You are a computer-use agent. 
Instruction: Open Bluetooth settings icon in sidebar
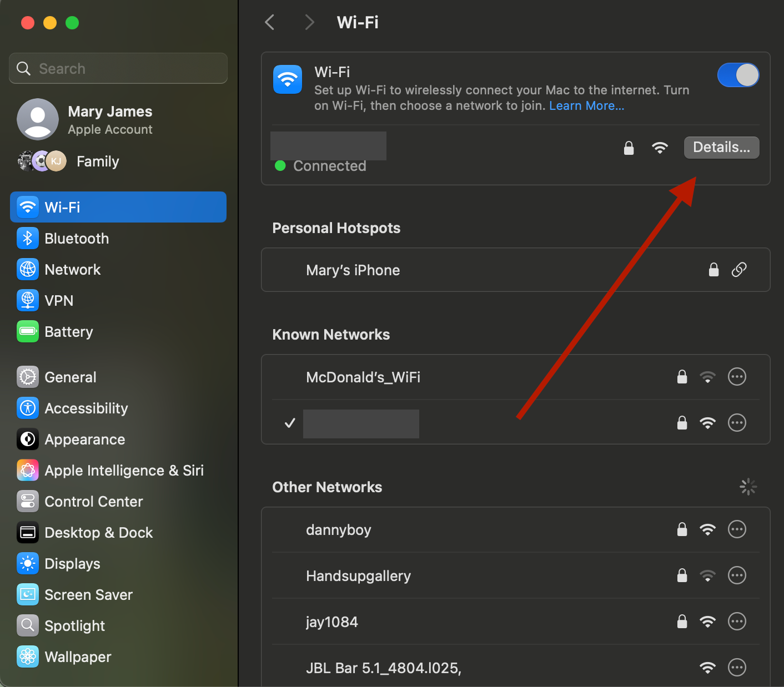[28, 239]
